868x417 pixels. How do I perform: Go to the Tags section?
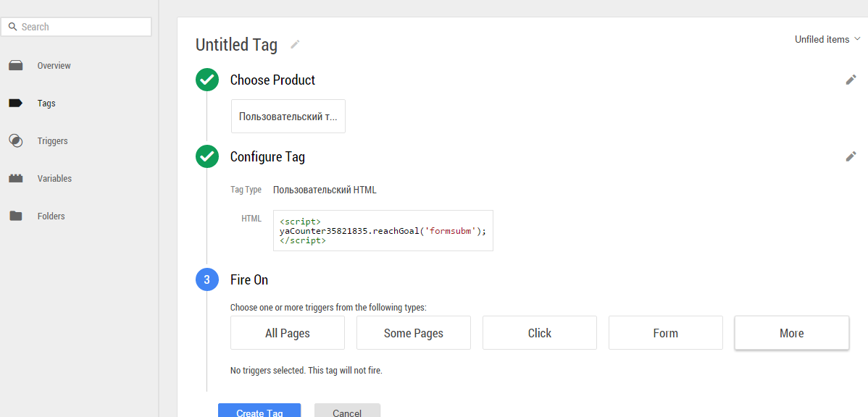46,104
